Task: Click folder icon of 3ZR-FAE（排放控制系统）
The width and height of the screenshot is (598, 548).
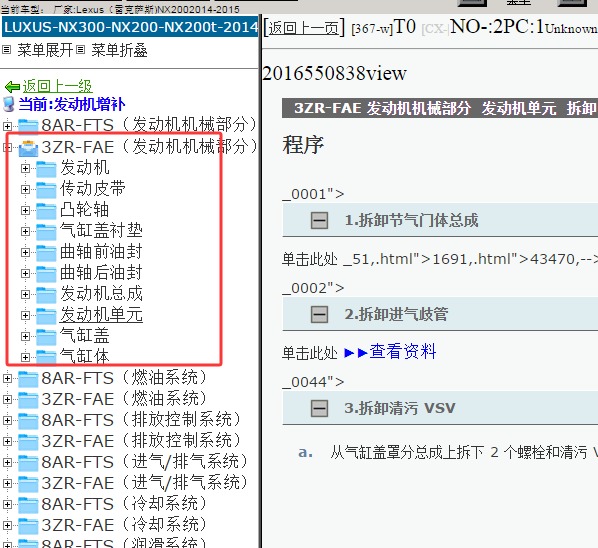Action: click(x=28, y=442)
